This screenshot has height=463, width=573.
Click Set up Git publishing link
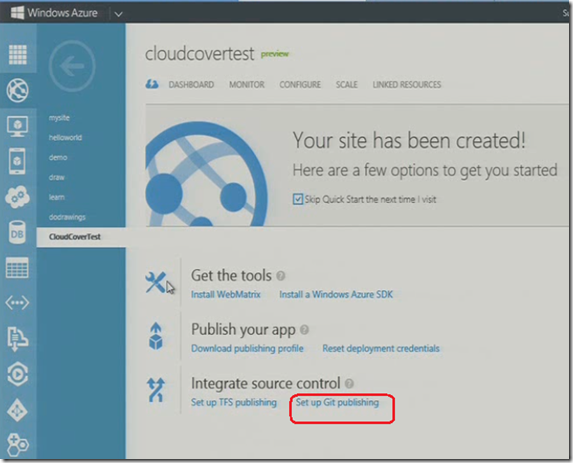(337, 402)
